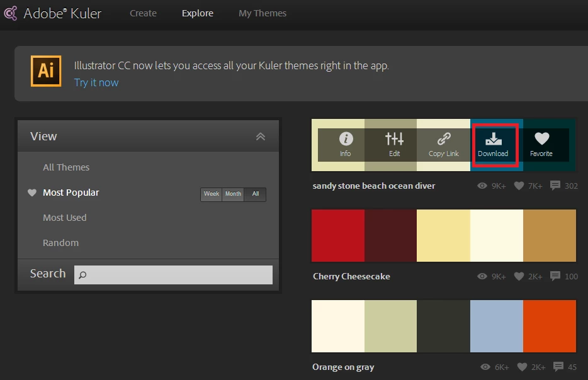Screen dimensions: 588x380
Task: Choose the Random view option
Action: coord(60,243)
